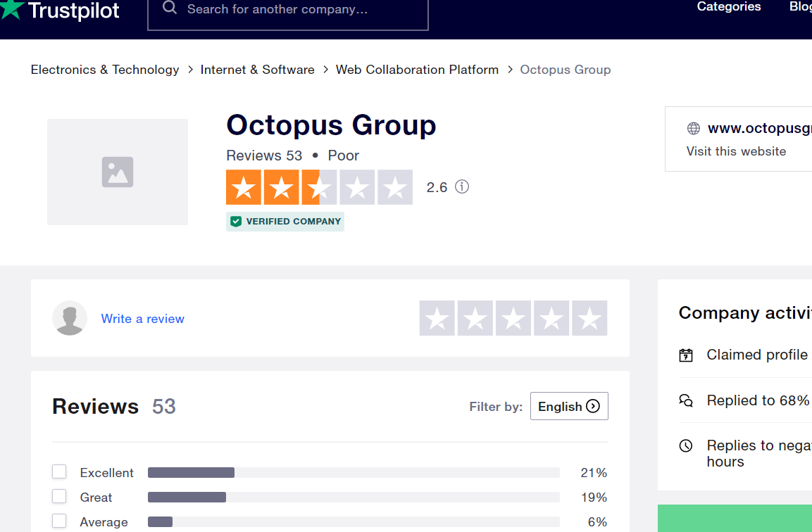Click the Claimed profile text
The width and height of the screenshot is (812, 532).
click(756, 355)
